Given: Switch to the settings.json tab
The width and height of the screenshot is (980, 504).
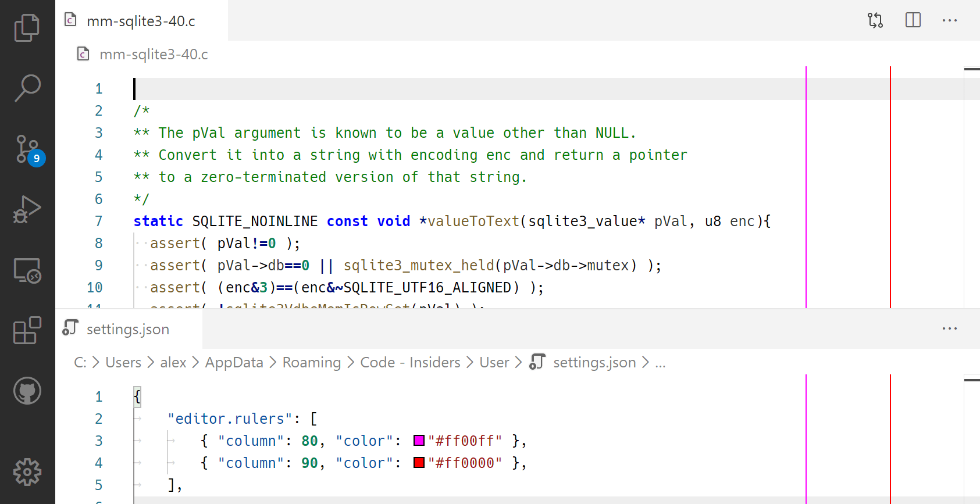Looking at the screenshot, I should point(128,329).
